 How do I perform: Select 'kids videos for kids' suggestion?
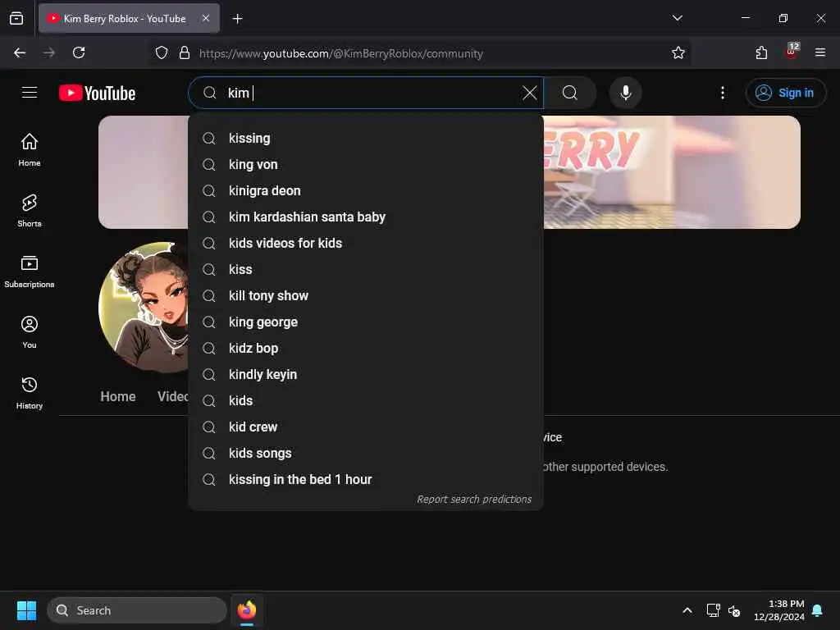(366, 243)
